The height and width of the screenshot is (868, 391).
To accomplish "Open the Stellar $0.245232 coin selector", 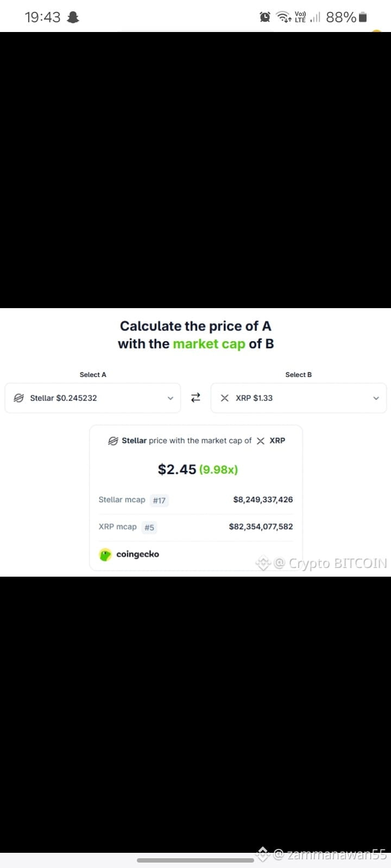I will [92, 398].
